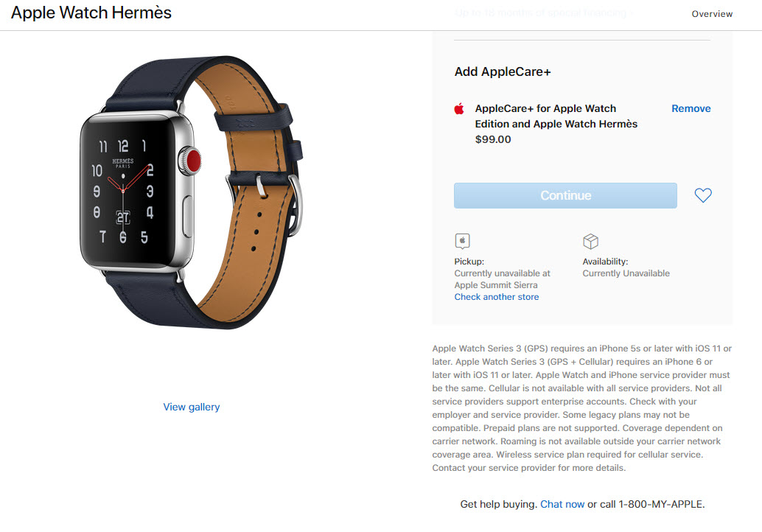Screen dimensions: 762x532
Task: Remove AppleCare+ from the order
Action: tap(691, 108)
